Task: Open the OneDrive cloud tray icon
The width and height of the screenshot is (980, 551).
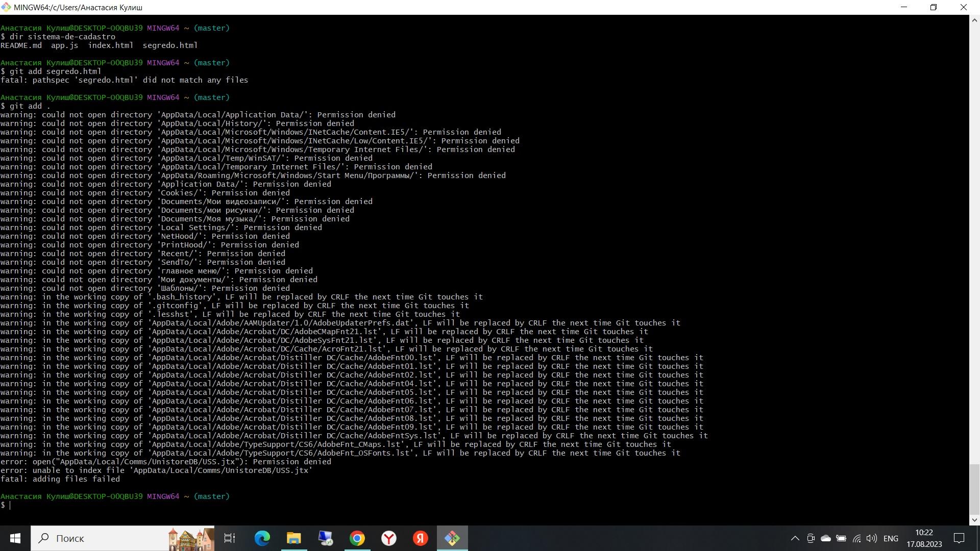Action: click(x=826, y=538)
